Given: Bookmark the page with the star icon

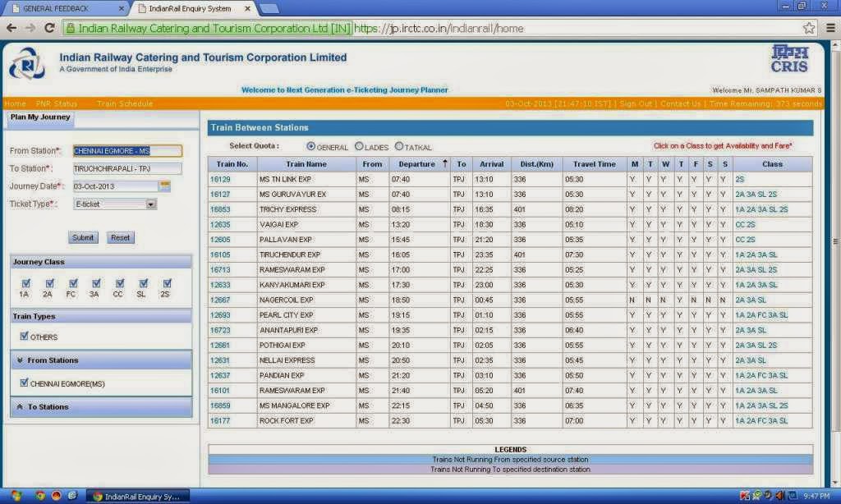Looking at the screenshot, I should [809, 28].
